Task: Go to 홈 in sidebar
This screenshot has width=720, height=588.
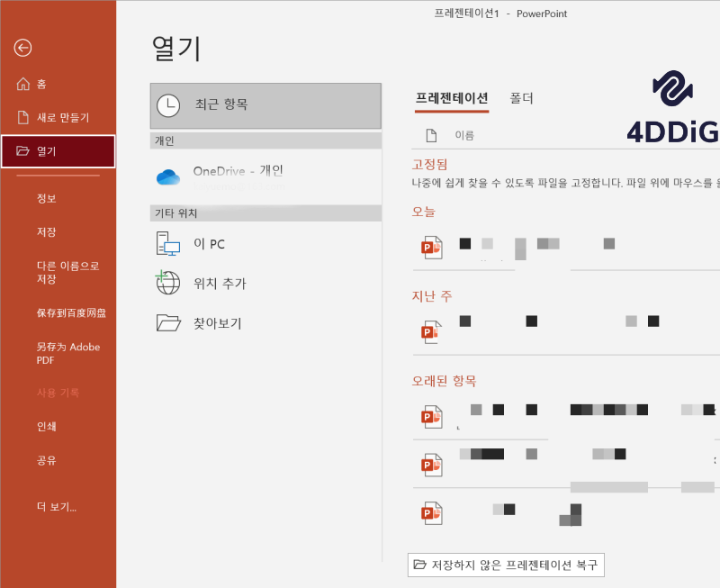Action: tap(58, 84)
